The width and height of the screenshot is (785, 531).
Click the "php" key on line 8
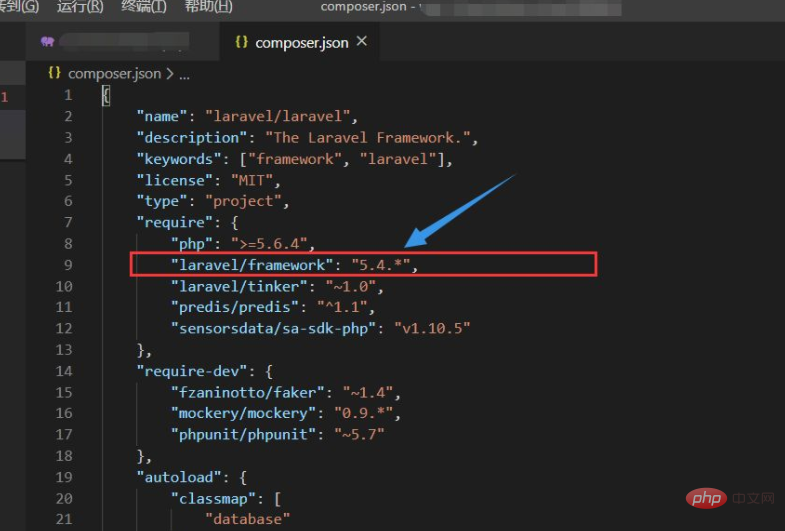pyautogui.click(x=192, y=244)
